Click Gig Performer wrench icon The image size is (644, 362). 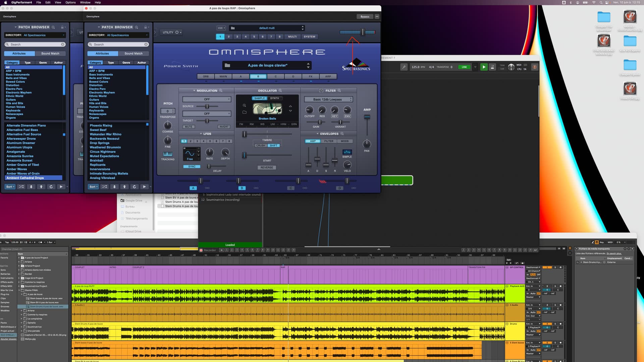(x=404, y=67)
